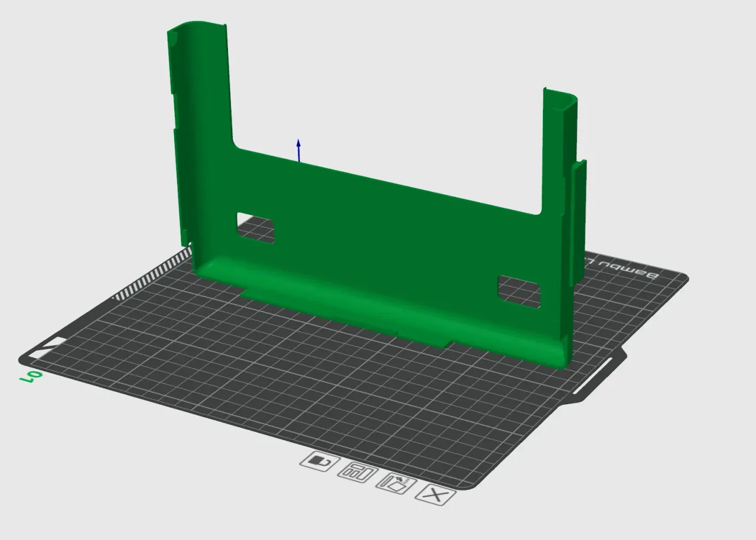The width and height of the screenshot is (756, 540).
Task: Delete plate 01 with the X icon
Action: [435, 495]
